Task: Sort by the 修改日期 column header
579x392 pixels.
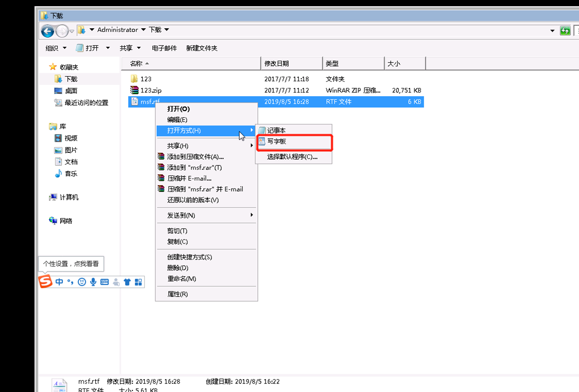Action: click(x=277, y=64)
